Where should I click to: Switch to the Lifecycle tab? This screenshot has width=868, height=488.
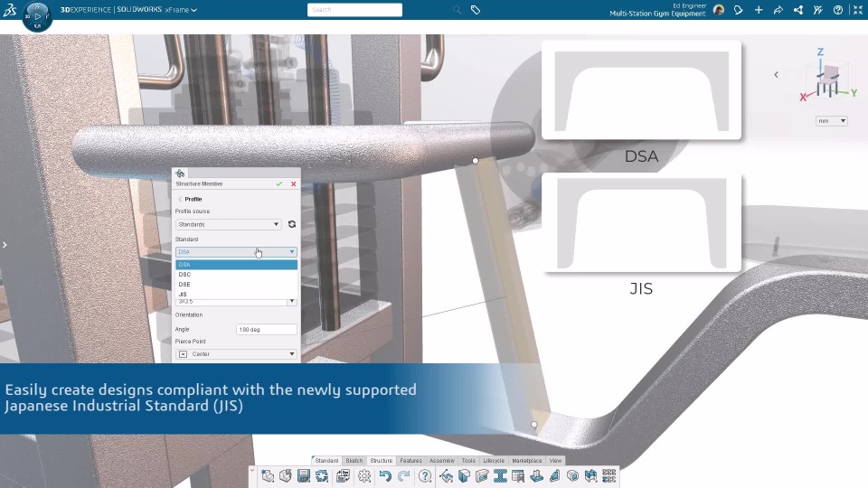(x=494, y=460)
